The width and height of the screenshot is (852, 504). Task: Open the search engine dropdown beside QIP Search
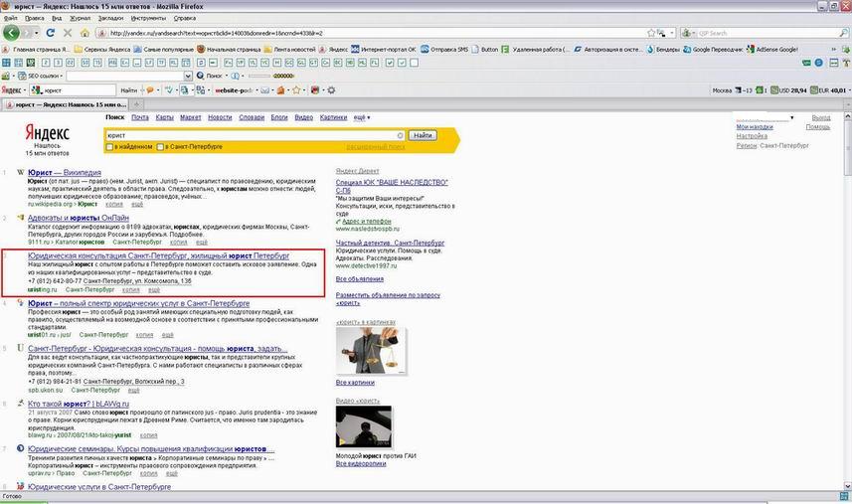(693, 33)
